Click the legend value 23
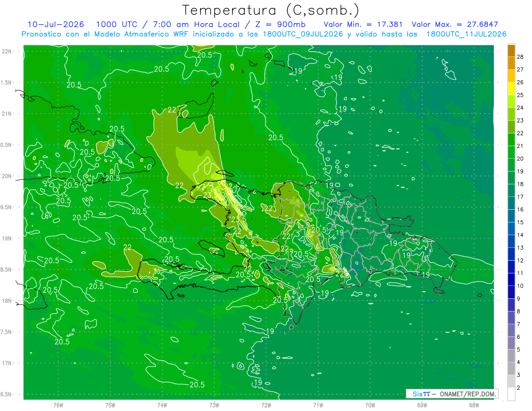This screenshot has height=411, width=532. 520,121
